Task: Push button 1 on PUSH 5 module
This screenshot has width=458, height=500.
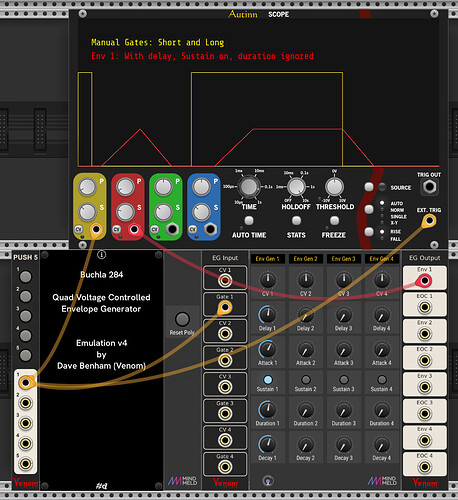Action: tap(26, 277)
